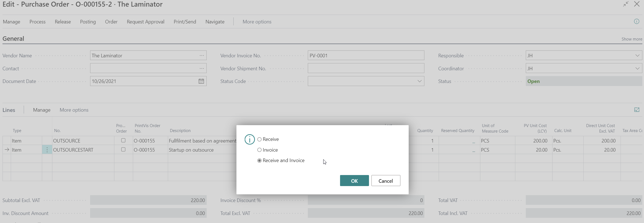Open the Print/Send menu
This screenshot has height=223, width=644.
(x=185, y=22)
